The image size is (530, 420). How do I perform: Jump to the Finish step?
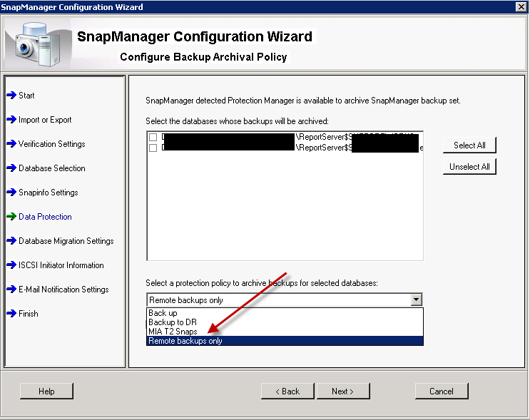pos(29,314)
